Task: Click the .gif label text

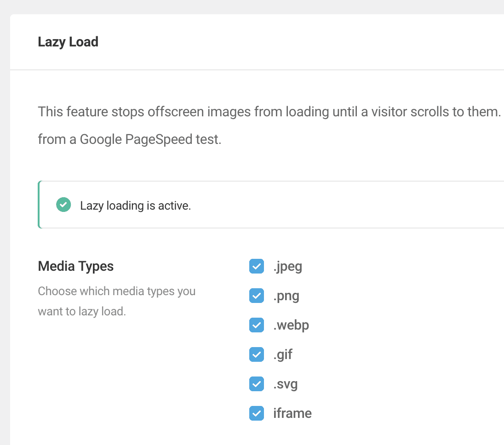Action: [283, 354]
